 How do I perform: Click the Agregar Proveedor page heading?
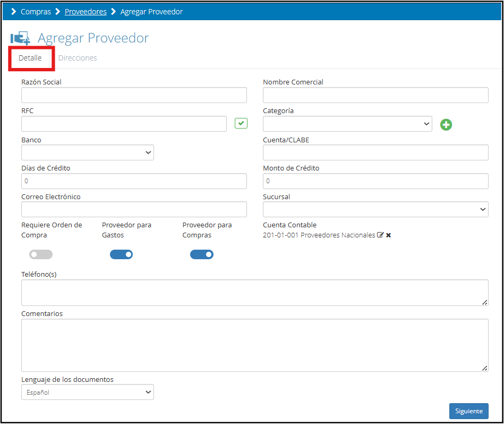[x=93, y=38]
